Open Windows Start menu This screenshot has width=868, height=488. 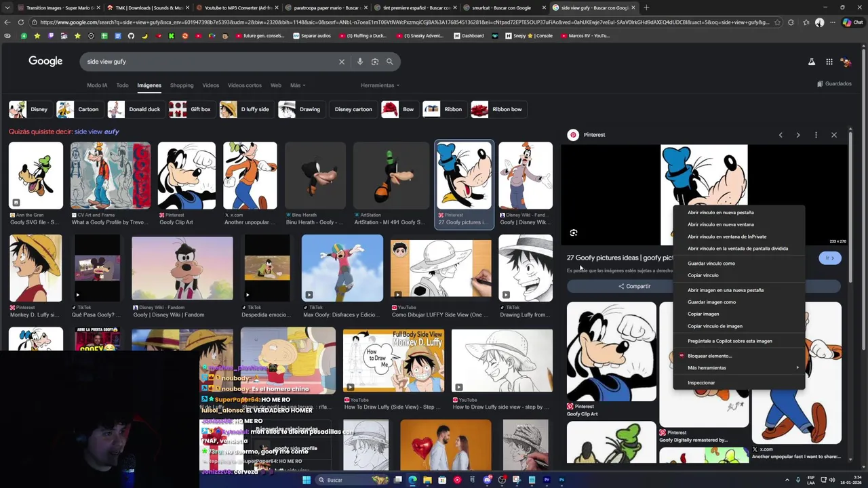pyautogui.click(x=307, y=480)
